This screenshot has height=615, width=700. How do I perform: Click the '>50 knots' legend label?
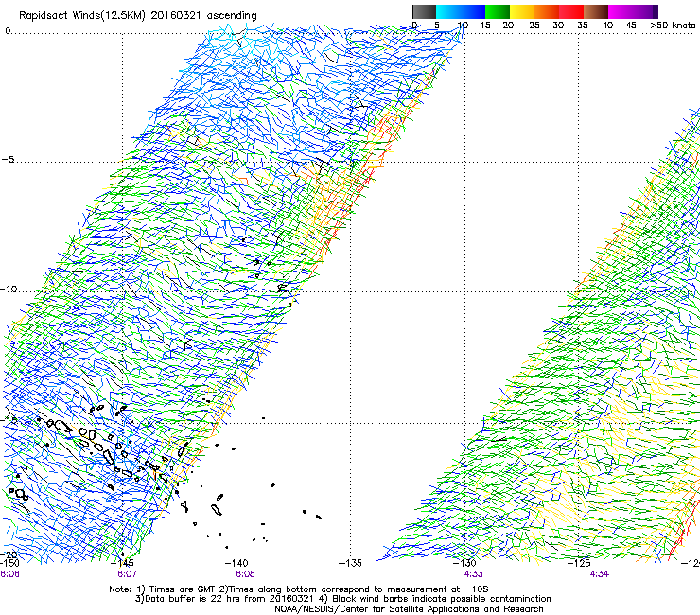[673, 26]
